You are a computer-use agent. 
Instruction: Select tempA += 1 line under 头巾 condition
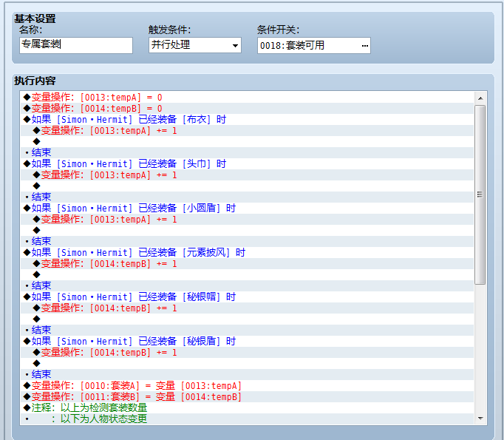[247, 175]
